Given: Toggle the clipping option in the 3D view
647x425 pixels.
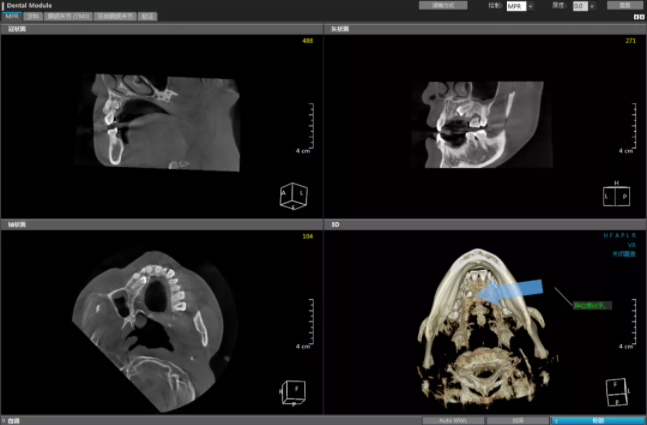Looking at the screenshot, I should pos(622,254).
